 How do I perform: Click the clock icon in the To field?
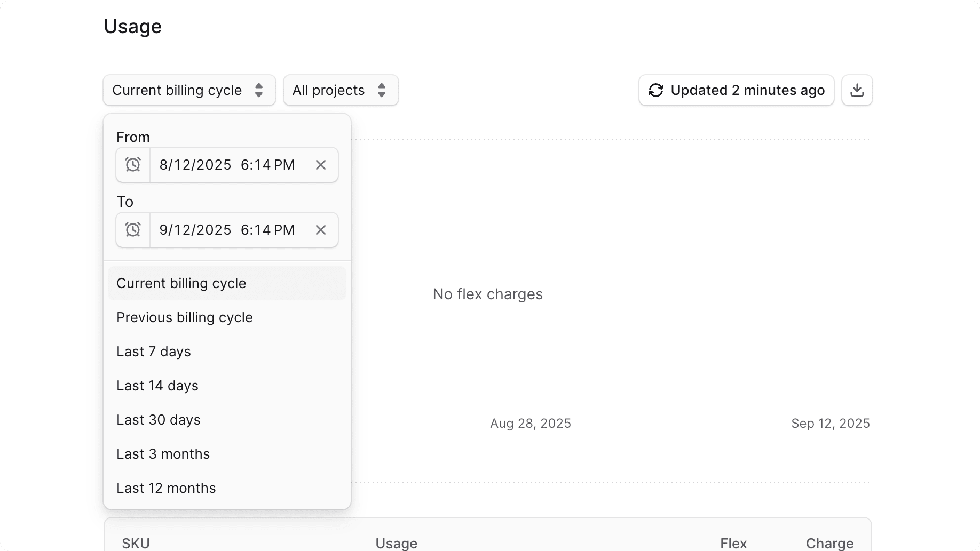132,230
